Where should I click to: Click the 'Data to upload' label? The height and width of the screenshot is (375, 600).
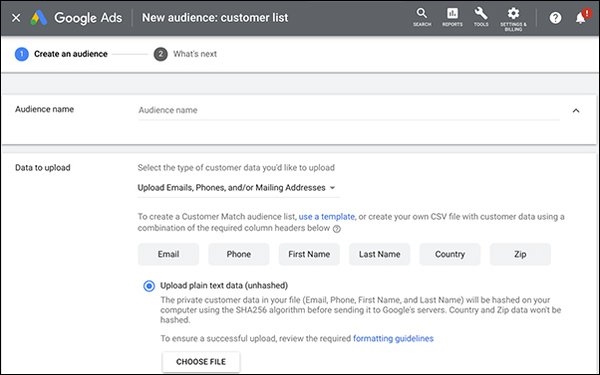point(43,168)
